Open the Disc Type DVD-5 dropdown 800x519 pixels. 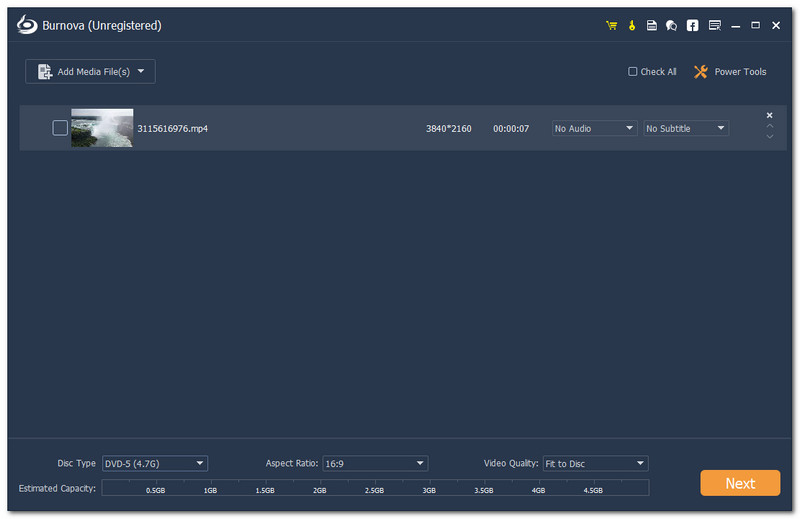[155, 463]
